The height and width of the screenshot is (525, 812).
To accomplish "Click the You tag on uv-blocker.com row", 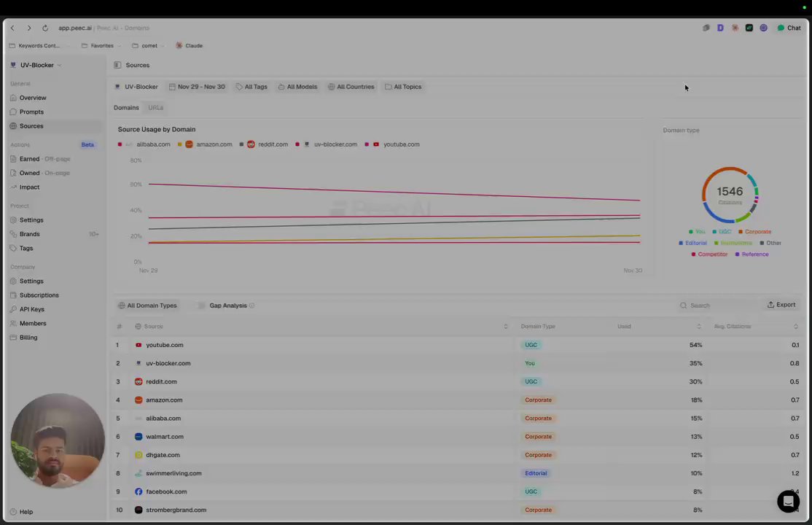I will (x=529, y=363).
